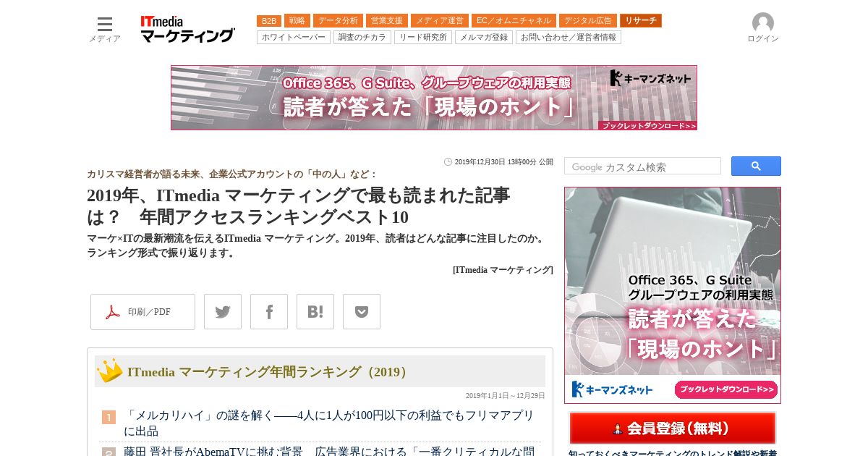
Task: Click the number 1 rank badge
Action: coord(109,418)
